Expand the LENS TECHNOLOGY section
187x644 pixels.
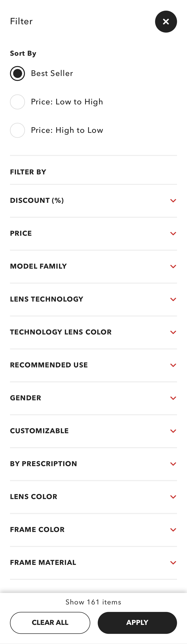[93, 299]
